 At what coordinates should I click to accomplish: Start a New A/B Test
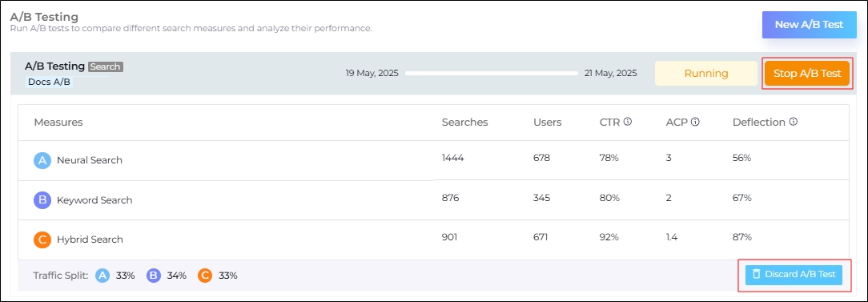tap(809, 25)
